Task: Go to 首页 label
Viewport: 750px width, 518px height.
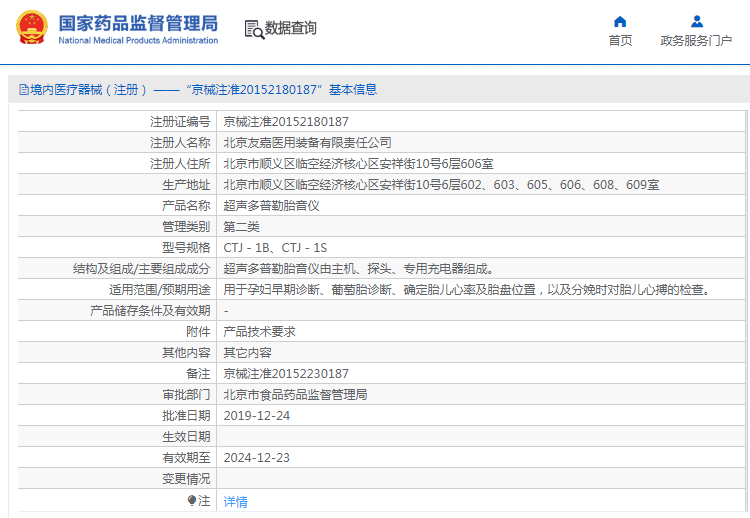Action: click(620, 41)
